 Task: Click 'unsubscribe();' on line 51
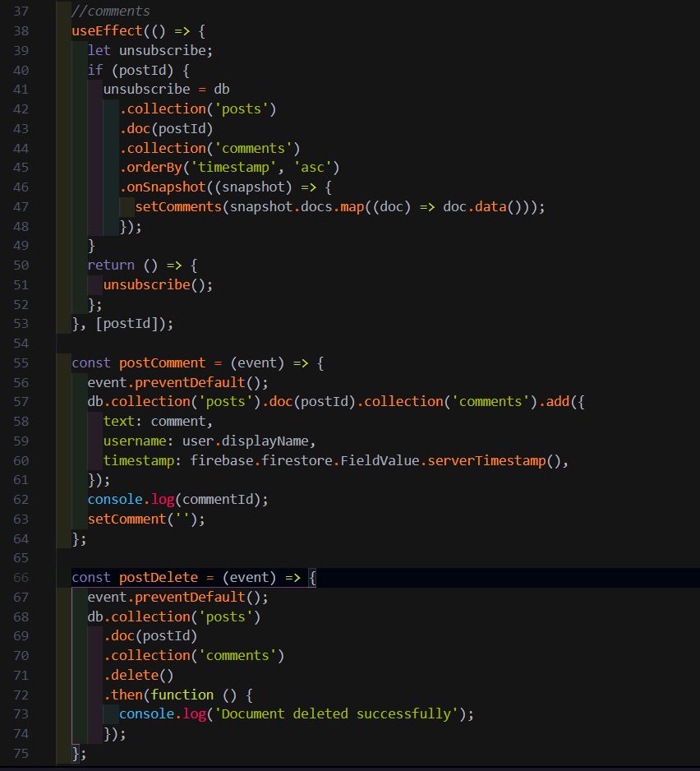158,284
